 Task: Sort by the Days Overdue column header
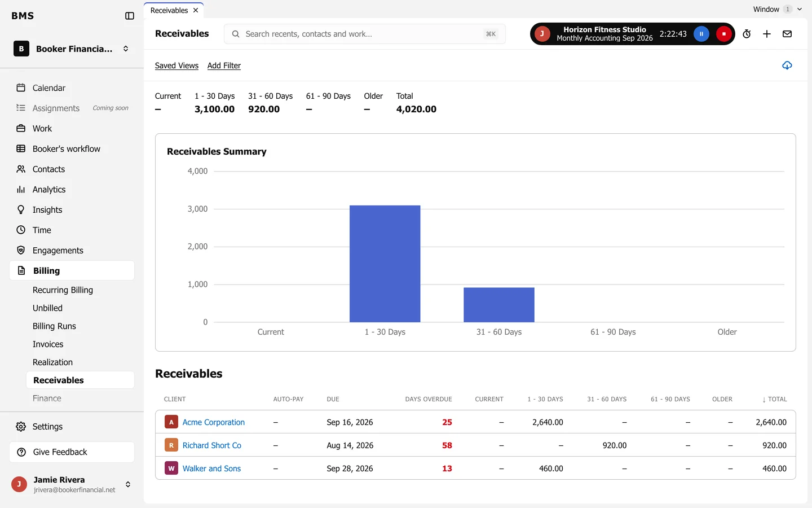pyautogui.click(x=429, y=399)
